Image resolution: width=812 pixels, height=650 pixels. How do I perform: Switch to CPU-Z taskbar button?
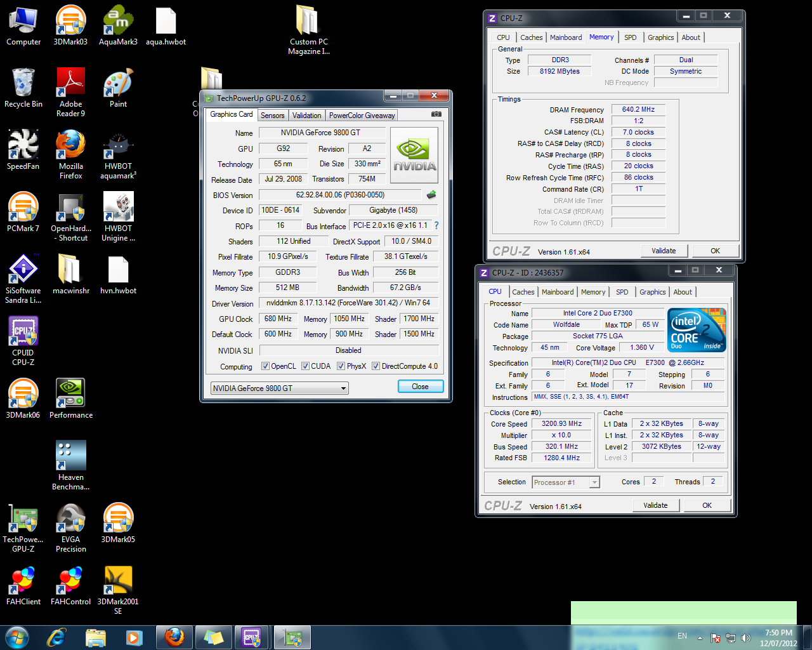point(252,637)
